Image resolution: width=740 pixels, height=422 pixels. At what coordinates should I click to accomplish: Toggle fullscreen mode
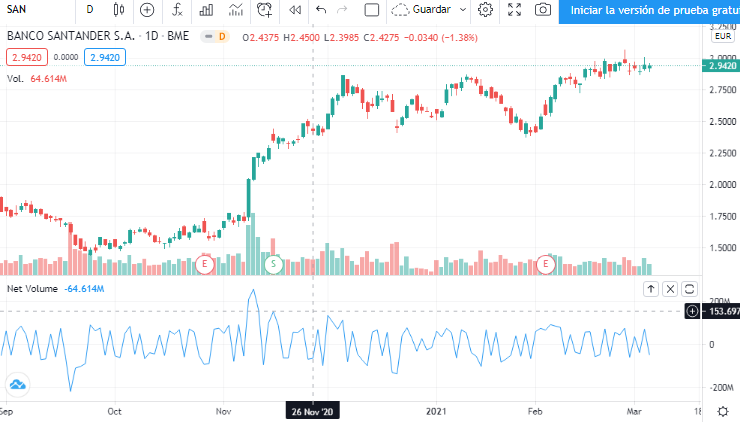tap(514, 9)
